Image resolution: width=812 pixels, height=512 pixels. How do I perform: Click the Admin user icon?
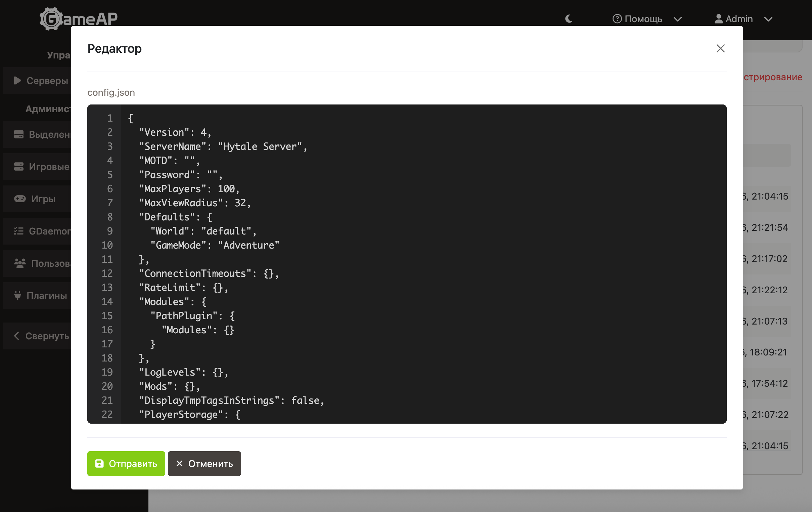(x=718, y=19)
